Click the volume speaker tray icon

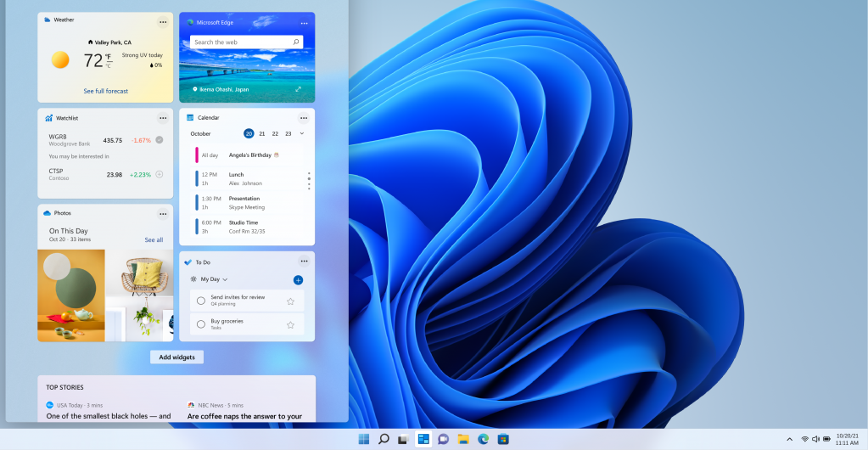pos(815,439)
